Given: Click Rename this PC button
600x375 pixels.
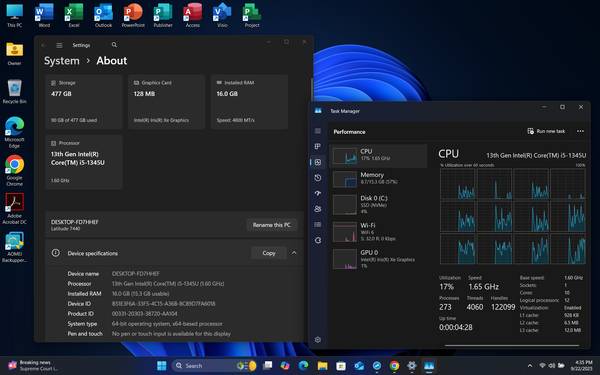Looking at the screenshot, I should pos(272,225).
